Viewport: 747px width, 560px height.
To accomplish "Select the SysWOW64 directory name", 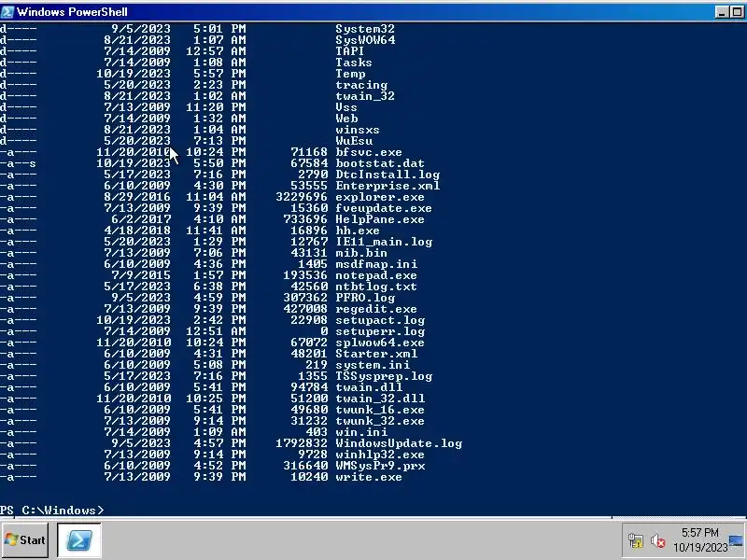I will click(x=365, y=40).
